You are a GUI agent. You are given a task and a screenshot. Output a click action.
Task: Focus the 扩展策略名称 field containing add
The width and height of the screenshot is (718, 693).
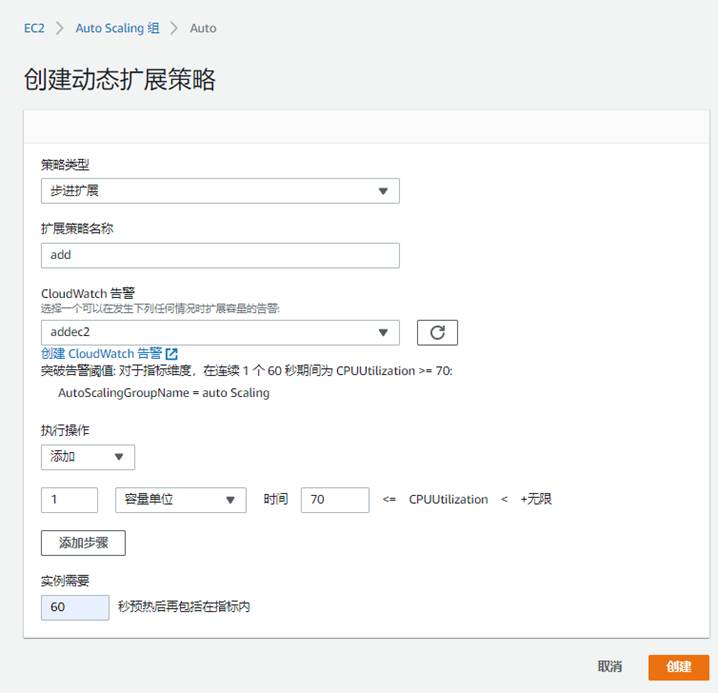[x=220, y=255]
